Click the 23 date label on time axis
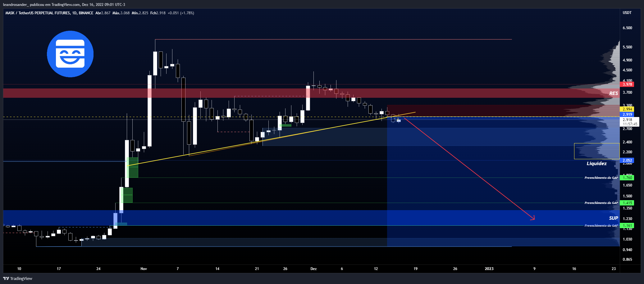 coord(614,269)
